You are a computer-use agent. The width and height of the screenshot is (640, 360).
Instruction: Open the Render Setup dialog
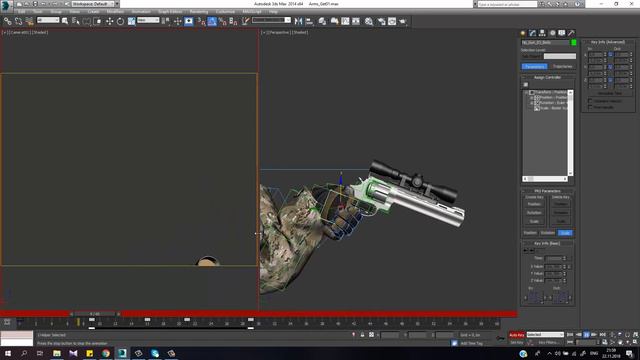click(x=382, y=21)
